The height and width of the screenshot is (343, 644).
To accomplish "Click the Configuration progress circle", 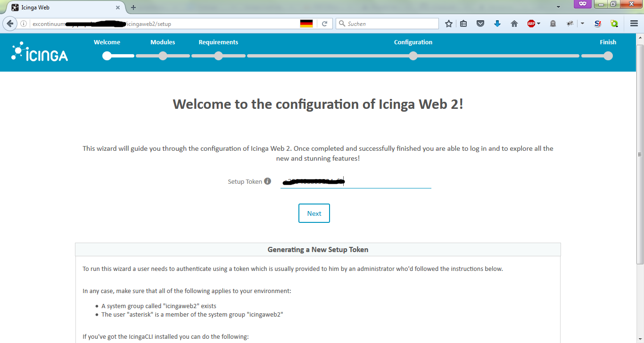I will 413,56.
